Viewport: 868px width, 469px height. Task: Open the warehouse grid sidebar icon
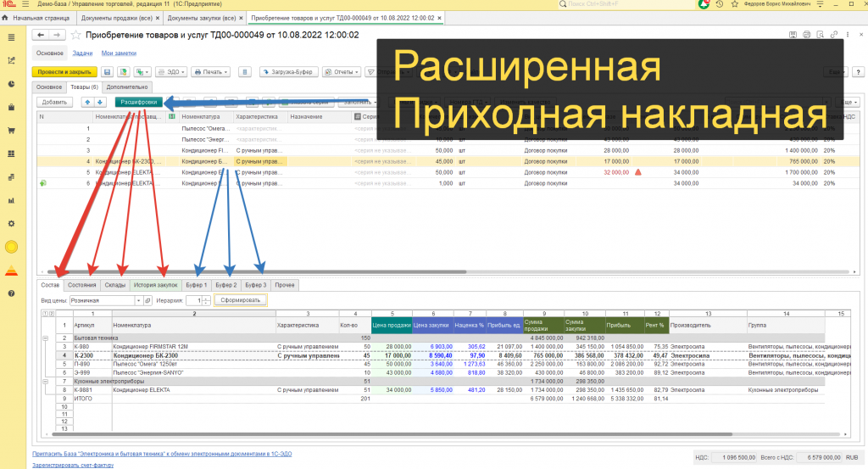click(11, 154)
